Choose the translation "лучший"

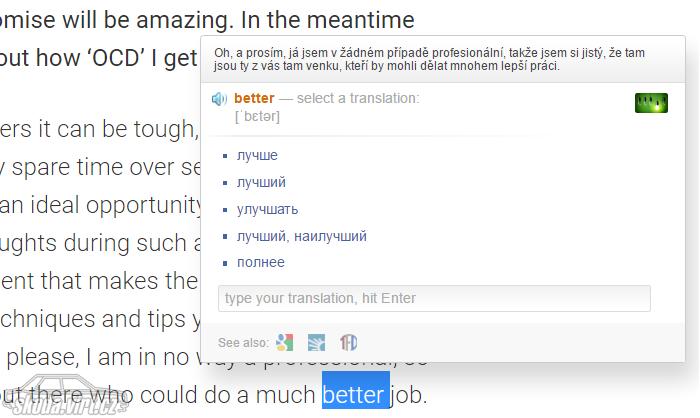click(261, 182)
